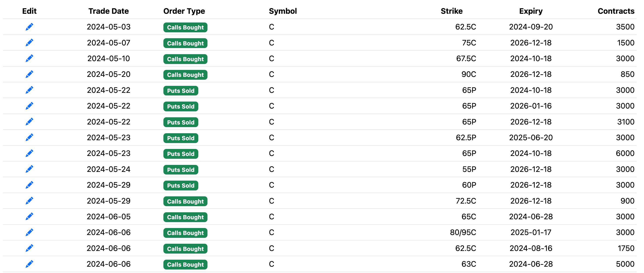
Task: Click the Contracts column header
Action: pyautogui.click(x=616, y=11)
